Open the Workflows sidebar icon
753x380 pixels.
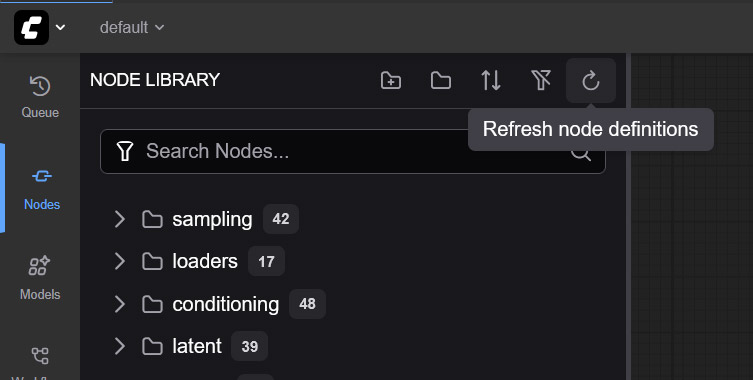click(40, 363)
